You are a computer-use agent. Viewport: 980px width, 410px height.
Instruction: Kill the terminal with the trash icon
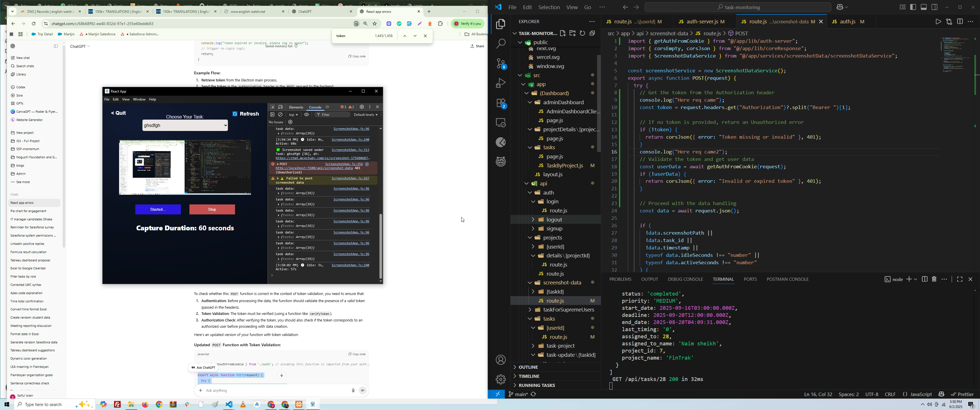934,279
